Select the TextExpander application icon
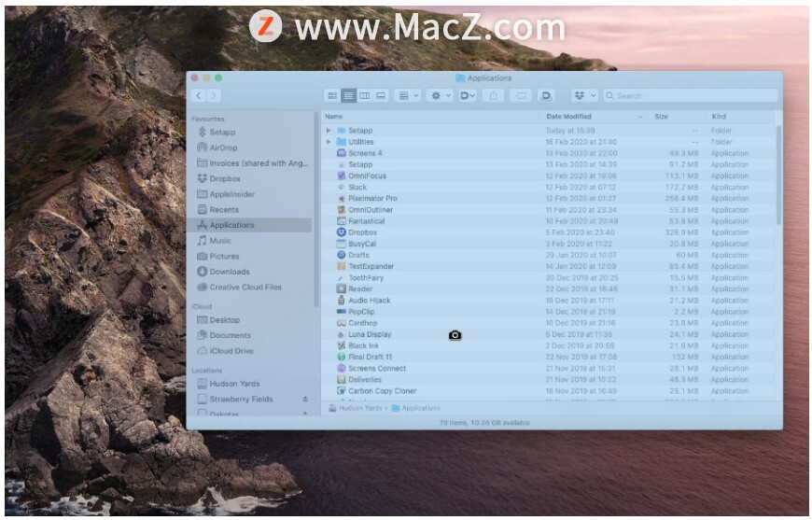The height and width of the screenshot is (520, 812). click(x=342, y=266)
